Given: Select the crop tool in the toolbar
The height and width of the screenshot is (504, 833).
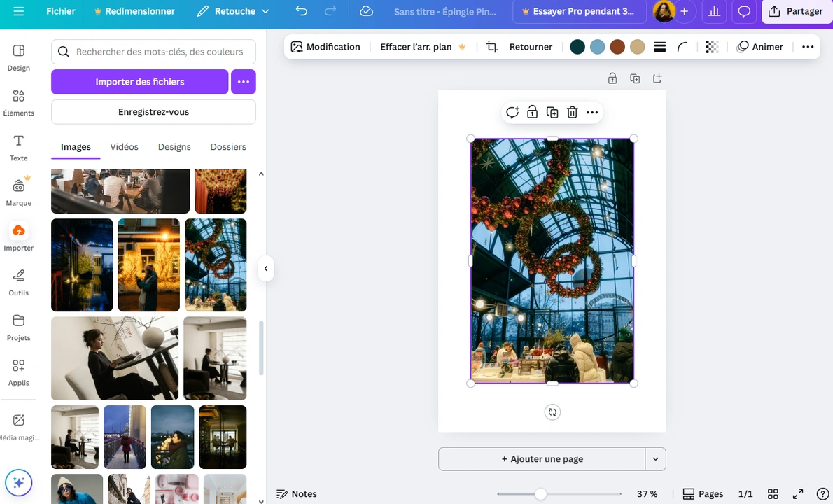Looking at the screenshot, I should coord(491,46).
